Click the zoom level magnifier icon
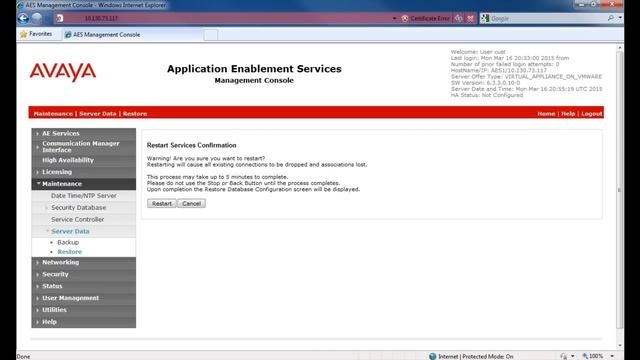The width and height of the screenshot is (640, 360). coord(585,356)
